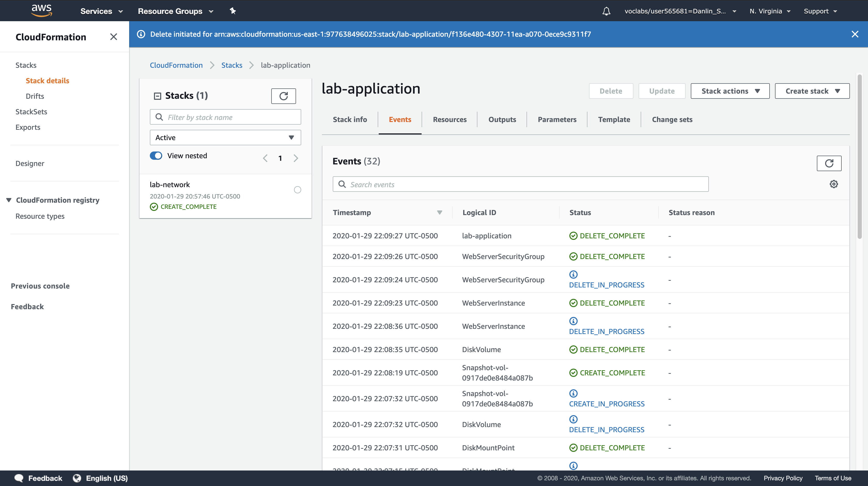
Task: Open the Active stack filter dropdown
Action: [225, 138]
